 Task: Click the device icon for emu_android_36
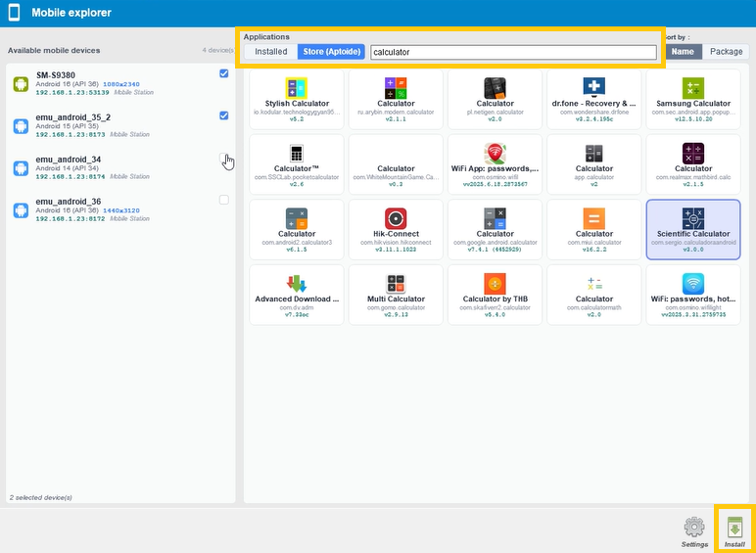(21, 210)
